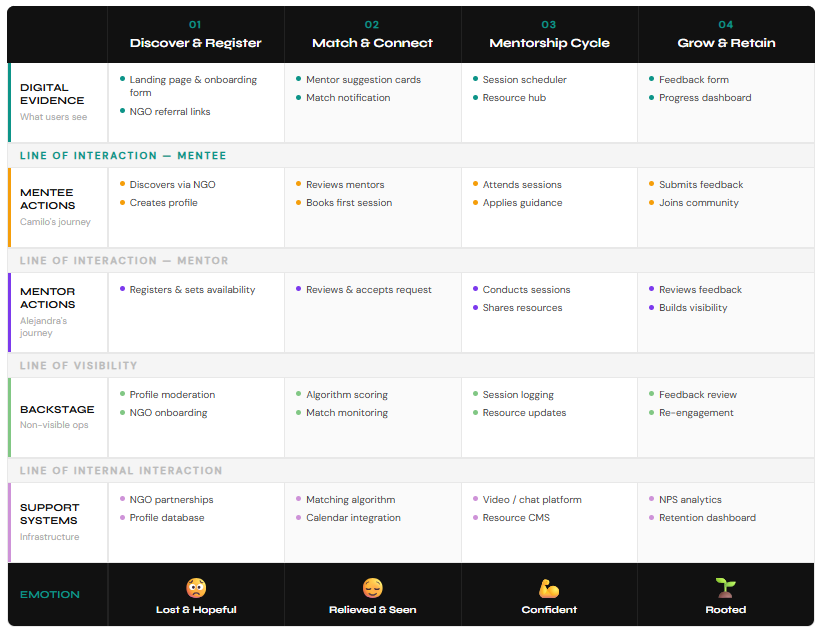Click the 'Lost & Hopeful' emotion label
Image resolution: width=821 pixels, height=634 pixels.
pyautogui.click(x=196, y=610)
